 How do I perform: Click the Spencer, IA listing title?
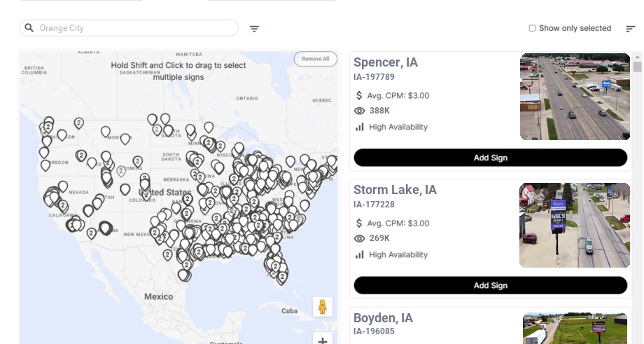point(386,62)
